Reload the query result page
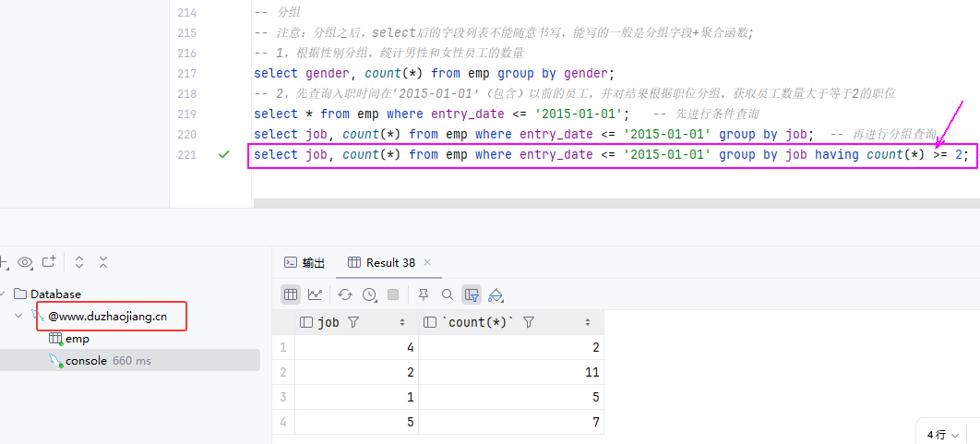 345,294
